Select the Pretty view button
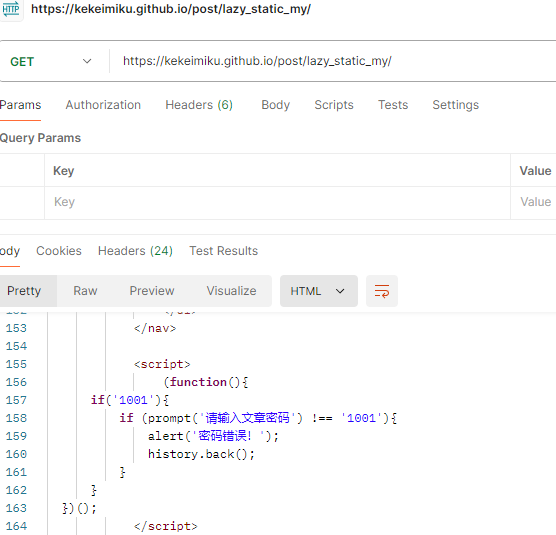This screenshot has width=556, height=535. click(x=25, y=291)
